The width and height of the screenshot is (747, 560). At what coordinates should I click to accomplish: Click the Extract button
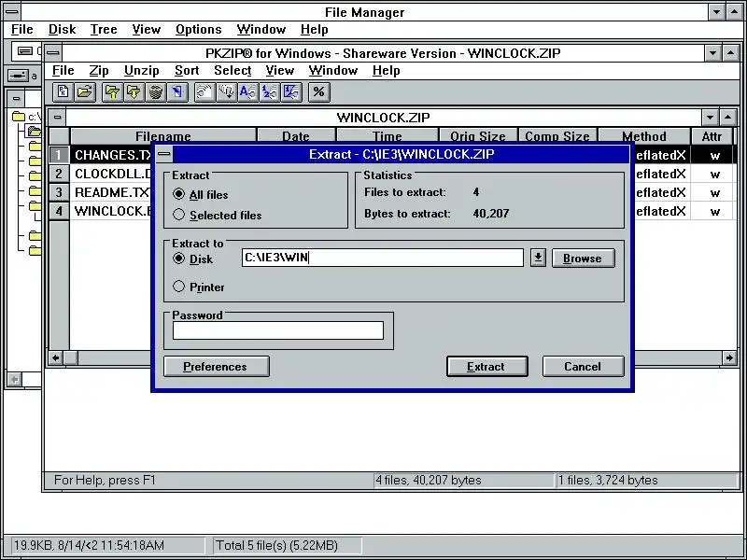(x=486, y=366)
